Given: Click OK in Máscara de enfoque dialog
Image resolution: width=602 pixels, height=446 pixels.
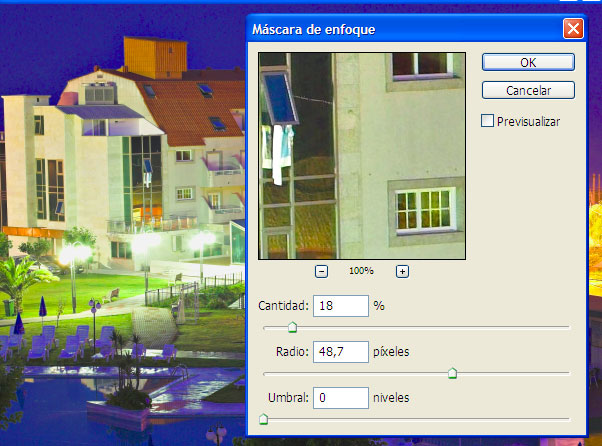Looking at the screenshot, I should click(x=528, y=62).
